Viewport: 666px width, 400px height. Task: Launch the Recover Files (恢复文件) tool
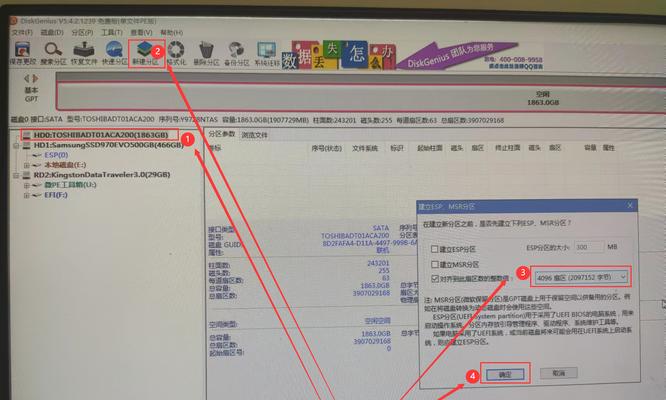click(84, 54)
